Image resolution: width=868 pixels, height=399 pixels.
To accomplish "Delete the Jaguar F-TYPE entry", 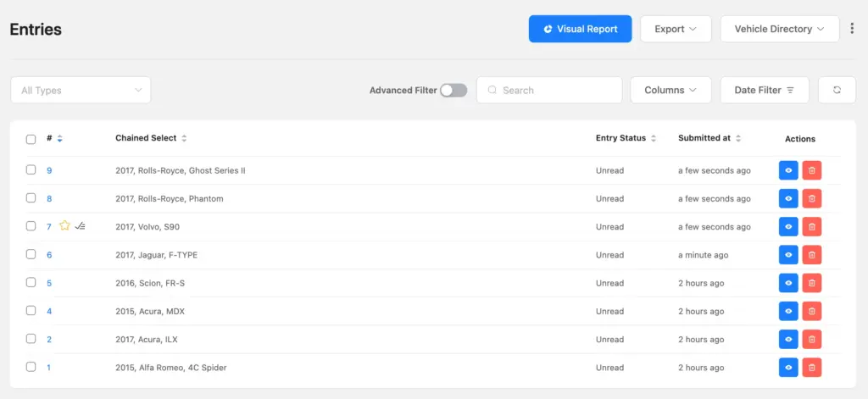I will pos(811,255).
